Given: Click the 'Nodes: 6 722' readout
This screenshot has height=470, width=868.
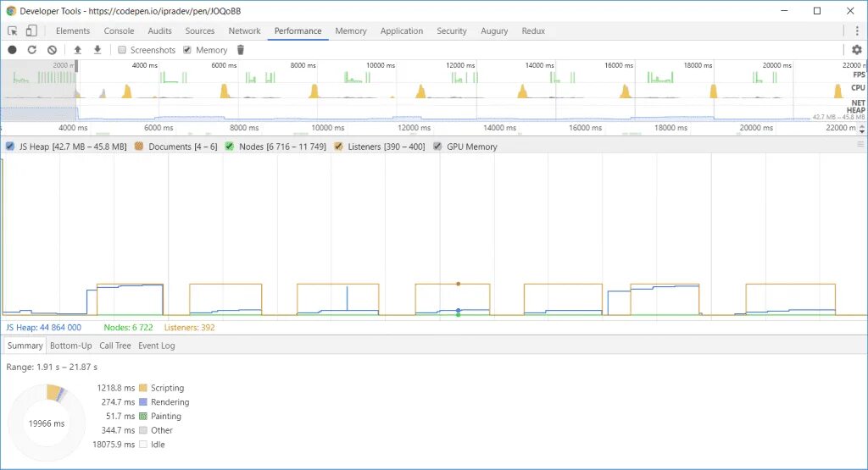Looking at the screenshot, I should tap(129, 328).
